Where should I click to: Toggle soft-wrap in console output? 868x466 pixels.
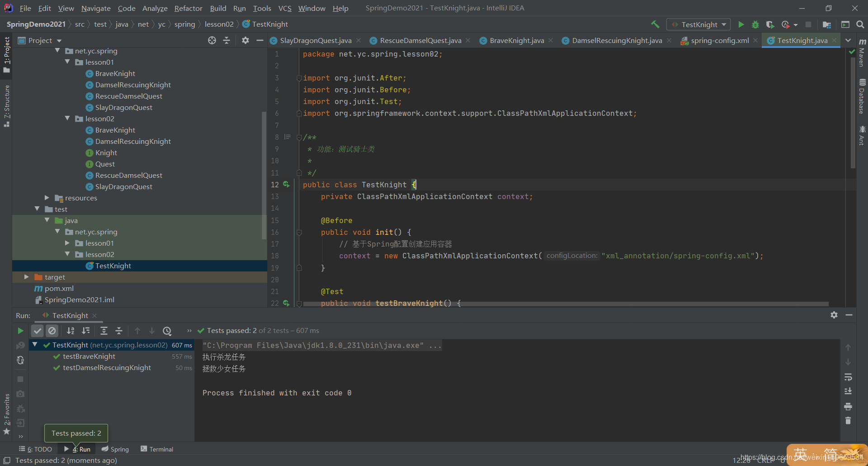[848, 377]
